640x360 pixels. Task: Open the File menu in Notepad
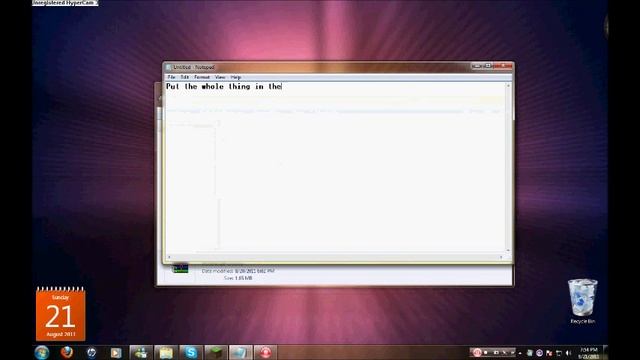(171, 77)
